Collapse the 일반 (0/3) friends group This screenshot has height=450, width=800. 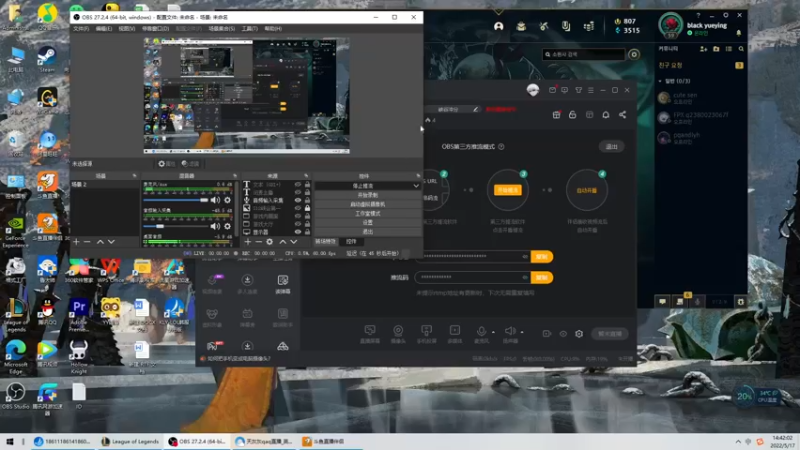pos(660,81)
